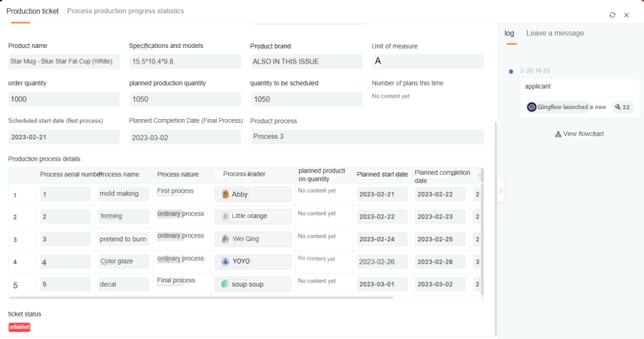This screenshot has height=339, width=644.
Task: Switch to Process production progress statistics tab
Action: [x=125, y=11]
